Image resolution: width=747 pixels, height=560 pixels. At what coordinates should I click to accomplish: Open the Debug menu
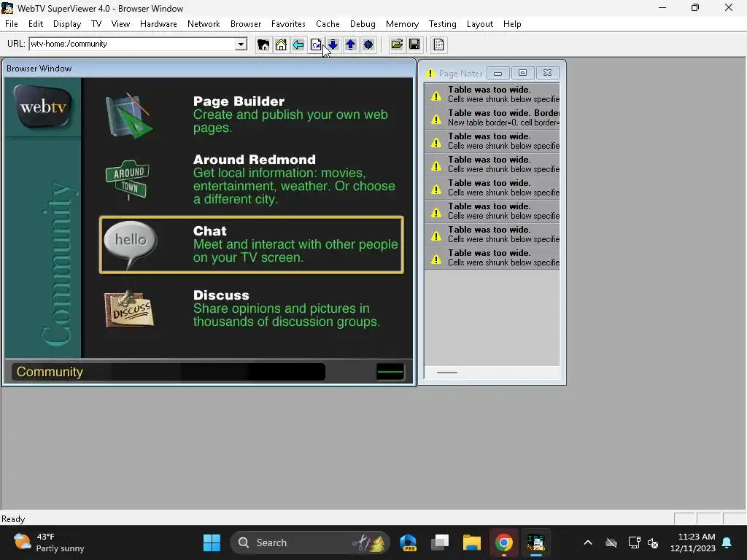coord(363,24)
